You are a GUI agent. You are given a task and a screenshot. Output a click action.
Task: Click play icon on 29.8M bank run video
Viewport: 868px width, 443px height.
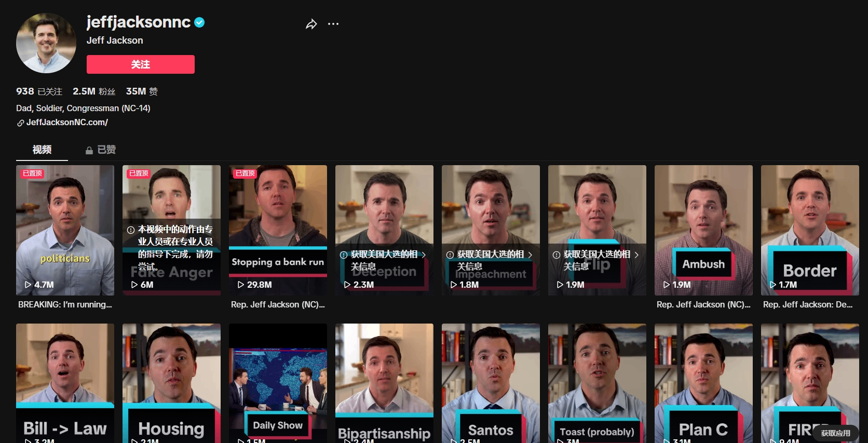coord(241,285)
